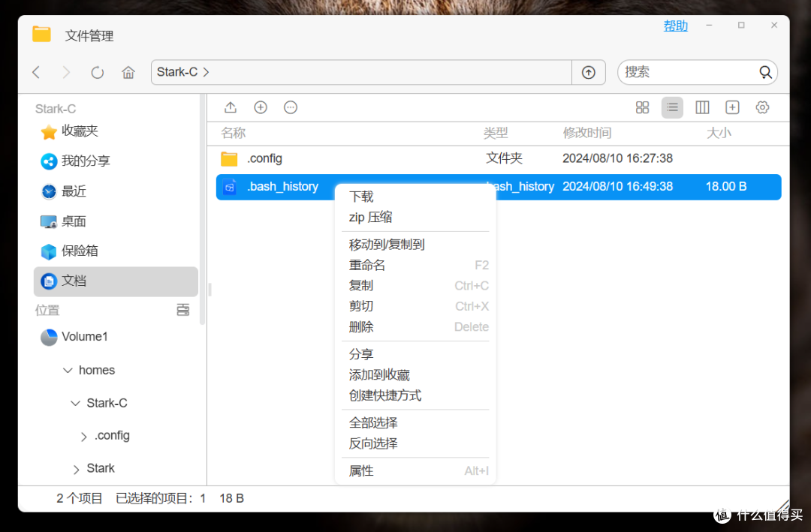Viewport: 811px width, 532px height.
Task: Click inside the 搜索 search field
Action: (x=691, y=72)
